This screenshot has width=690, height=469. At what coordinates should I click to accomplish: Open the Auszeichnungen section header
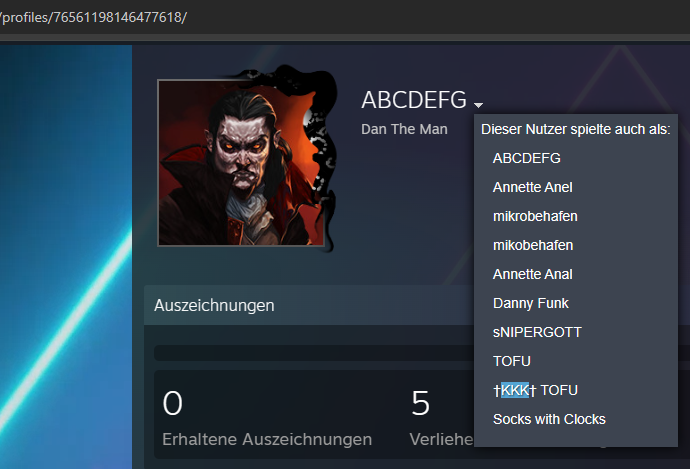(214, 305)
